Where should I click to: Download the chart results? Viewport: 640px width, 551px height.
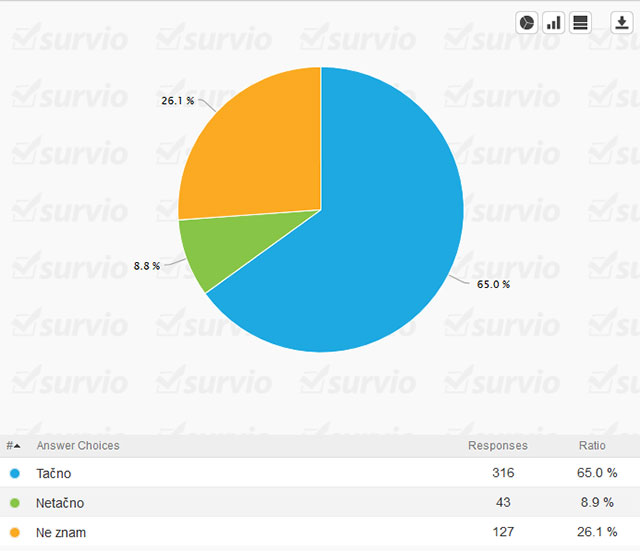(620, 23)
